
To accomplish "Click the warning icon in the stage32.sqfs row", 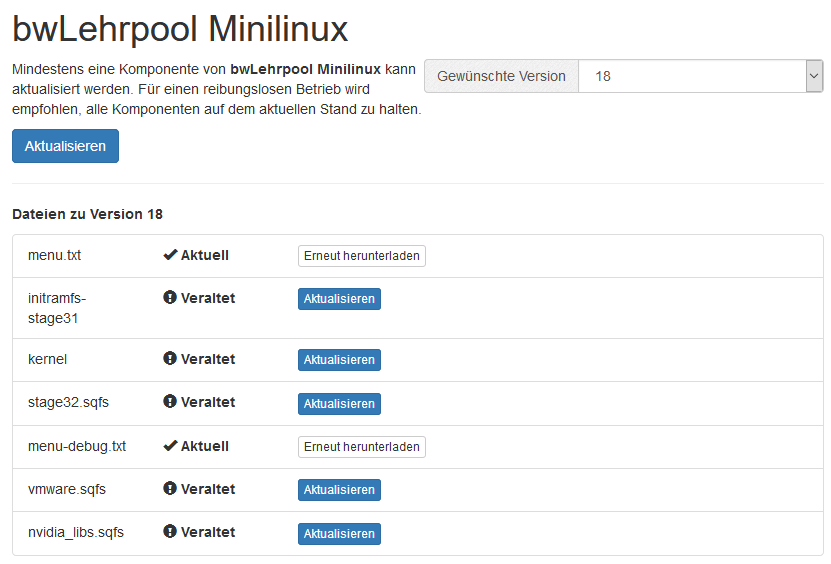I will pos(170,403).
